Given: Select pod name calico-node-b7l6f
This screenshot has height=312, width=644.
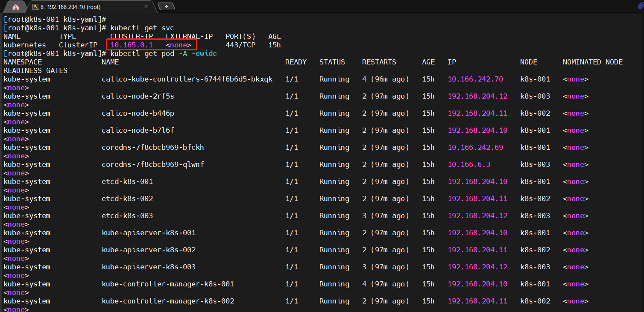Looking at the screenshot, I should (138, 131).
